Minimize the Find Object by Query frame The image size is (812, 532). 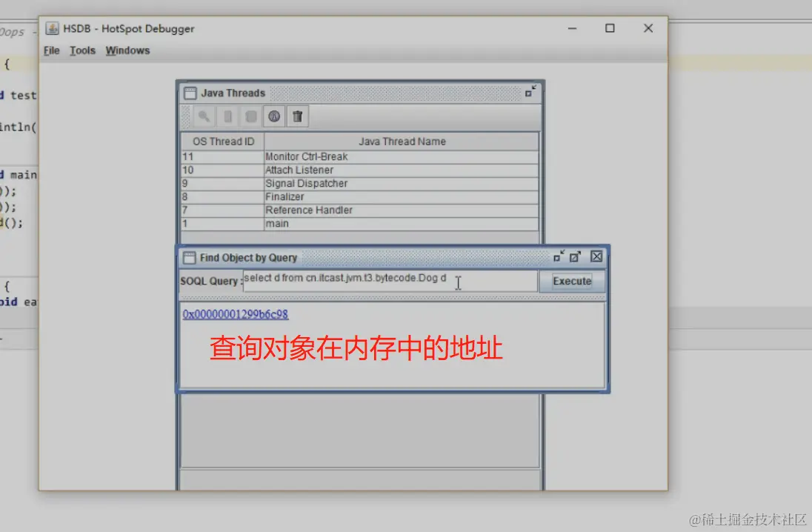tap(558, 256)
